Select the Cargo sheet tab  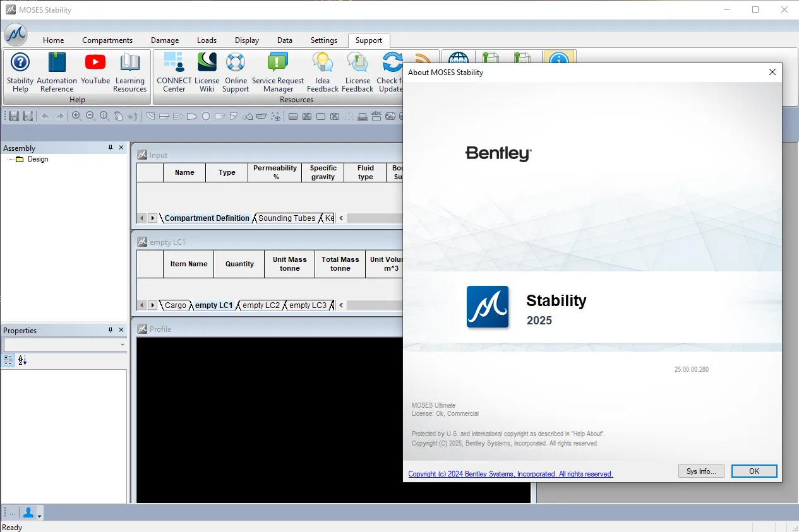coord(176,305)
